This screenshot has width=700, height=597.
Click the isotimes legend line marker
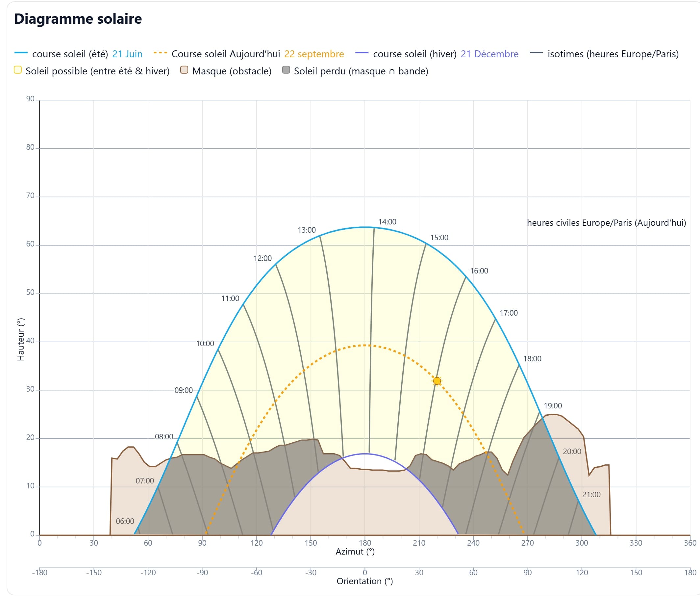coord(536,53)
